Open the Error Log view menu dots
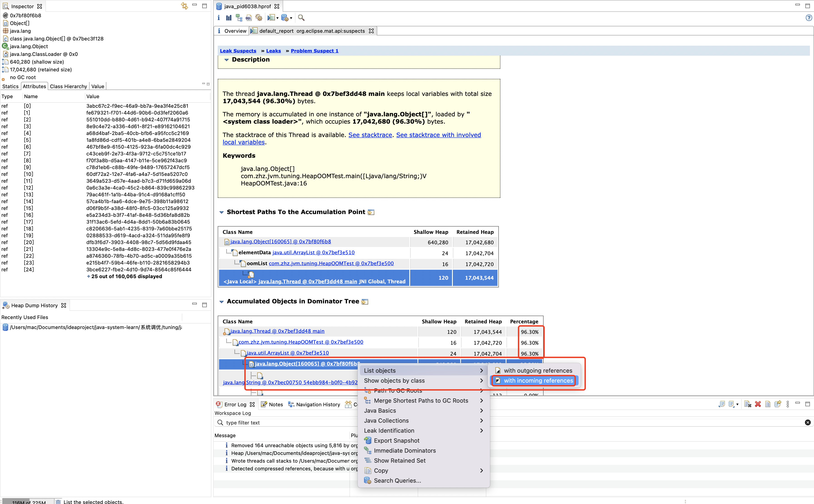The image size is (814, 504). (788, 404)
